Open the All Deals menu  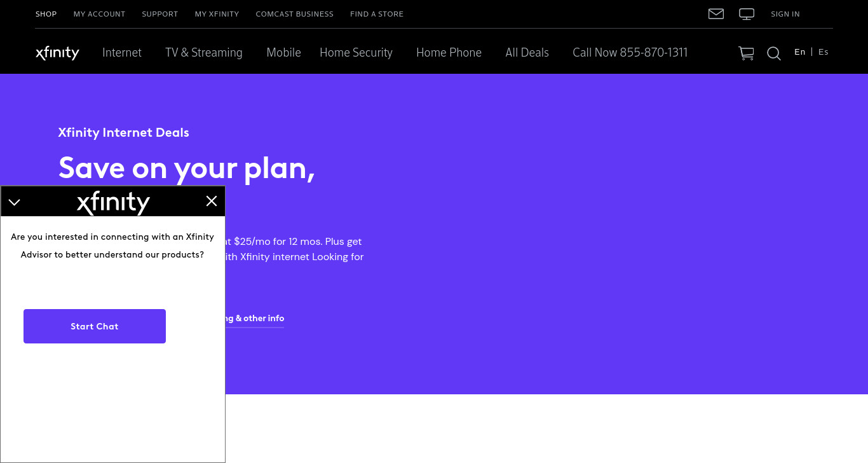(527, 53)
